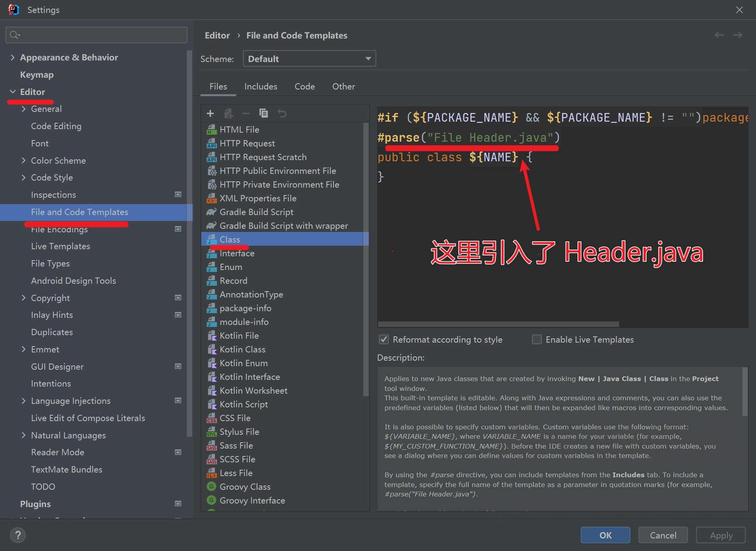The width and height of the screenshot is (756, 551).
Task: Expand the Code Style node
Action: coord(24,177)
